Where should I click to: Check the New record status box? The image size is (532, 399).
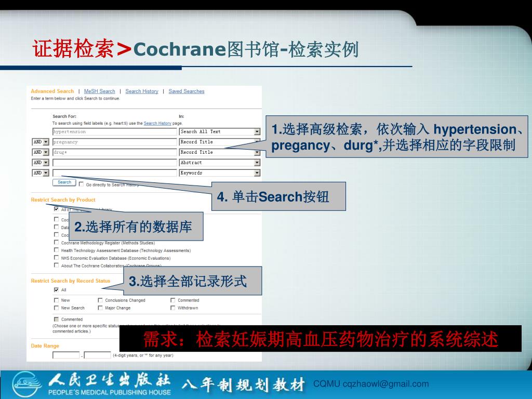click(56, 300)
